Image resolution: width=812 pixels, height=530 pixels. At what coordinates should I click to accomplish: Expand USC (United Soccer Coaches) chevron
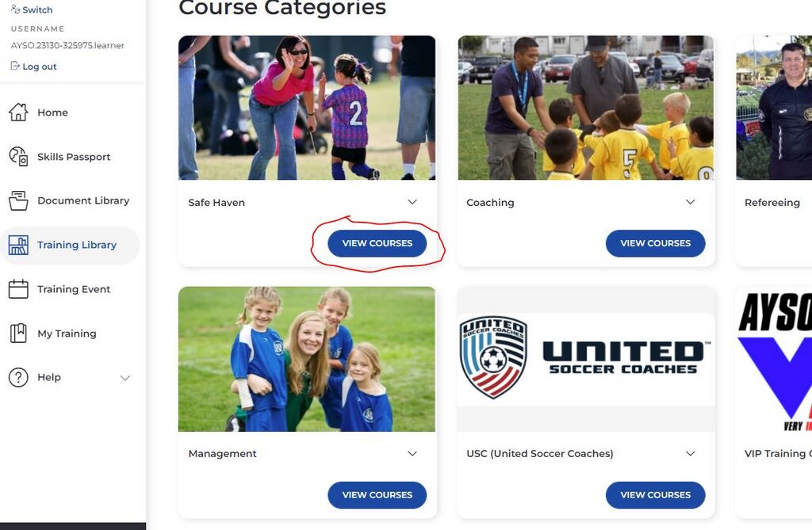click(690, 453)
